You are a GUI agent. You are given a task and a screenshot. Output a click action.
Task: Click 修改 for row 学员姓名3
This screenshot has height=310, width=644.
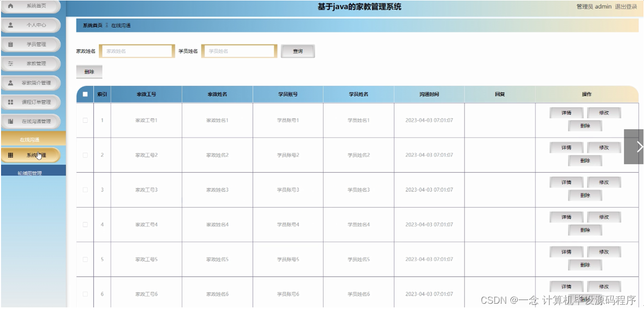pos(604,182)
